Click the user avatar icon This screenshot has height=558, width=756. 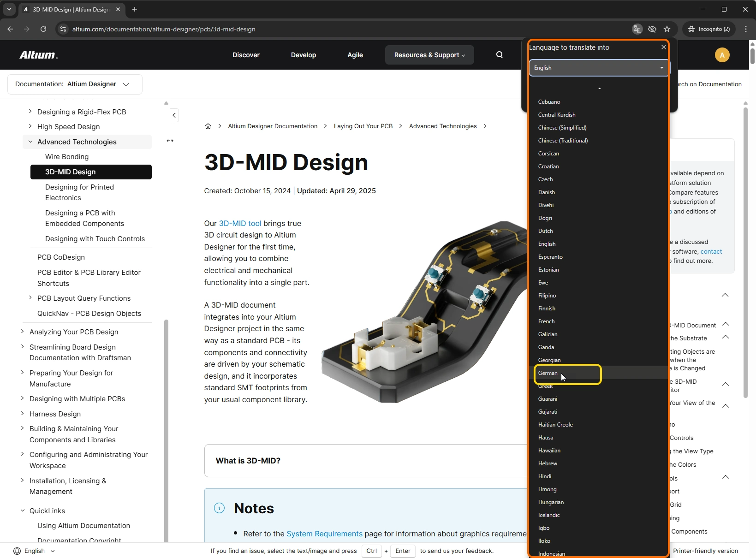(x=722, y=55)
